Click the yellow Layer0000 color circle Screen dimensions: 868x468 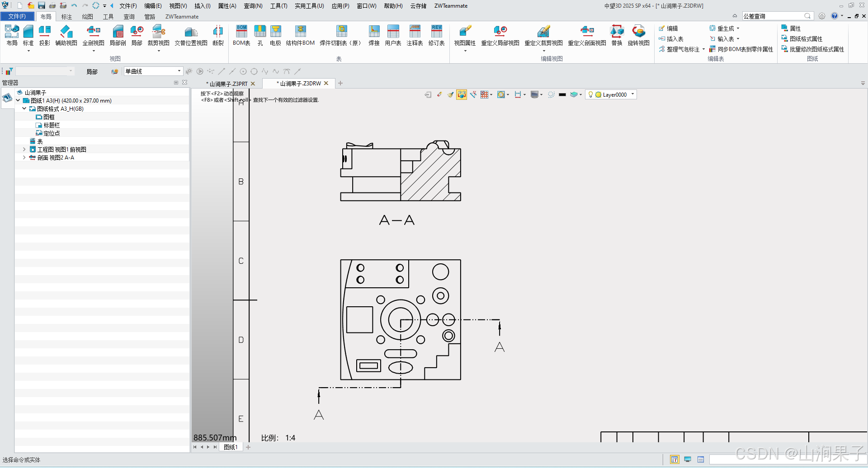(599, 95)
